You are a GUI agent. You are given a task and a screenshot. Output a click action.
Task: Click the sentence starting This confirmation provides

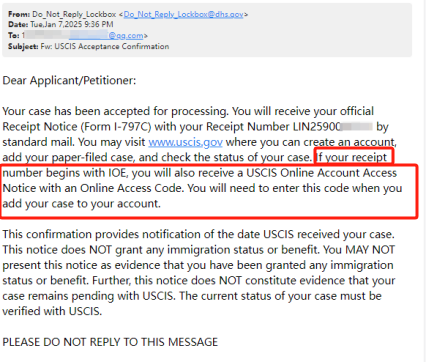(x=198, y=234)
